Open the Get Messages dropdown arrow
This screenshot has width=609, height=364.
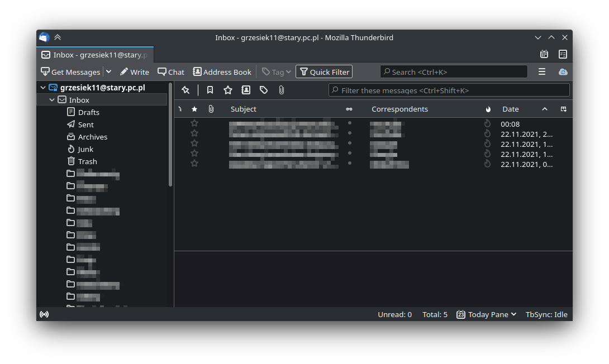[x=109, y=72]
